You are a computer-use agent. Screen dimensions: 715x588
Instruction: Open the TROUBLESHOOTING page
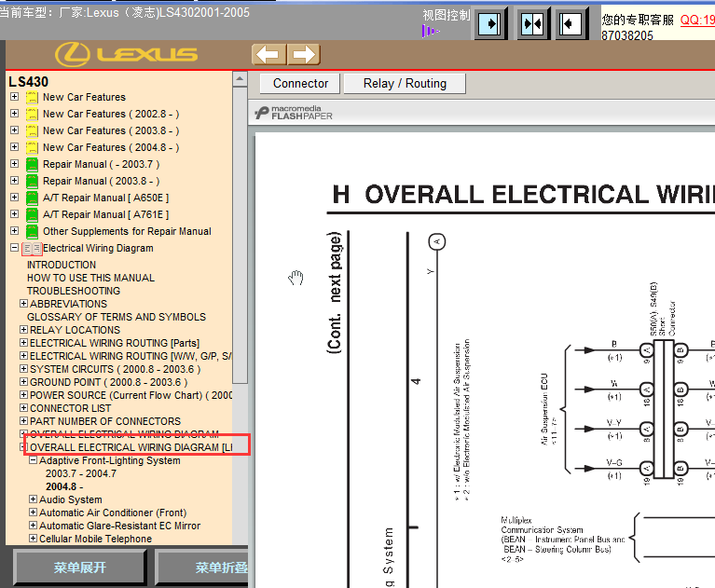[x=74, y=291]
